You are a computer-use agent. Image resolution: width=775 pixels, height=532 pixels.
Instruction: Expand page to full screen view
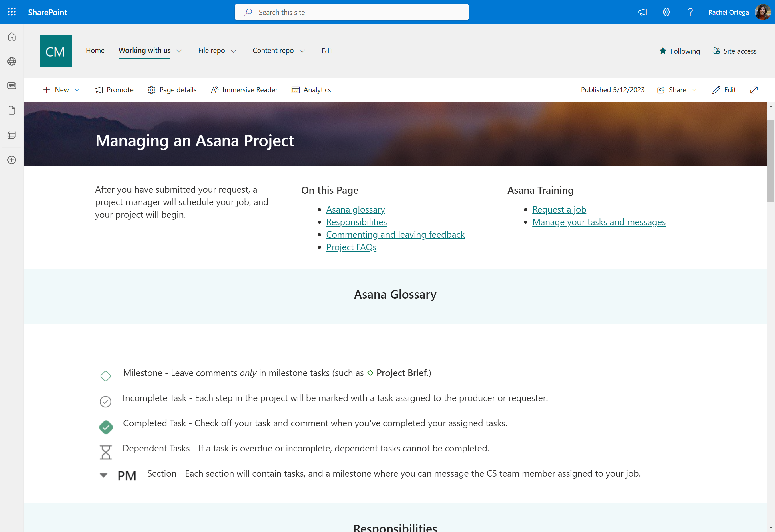754,90
